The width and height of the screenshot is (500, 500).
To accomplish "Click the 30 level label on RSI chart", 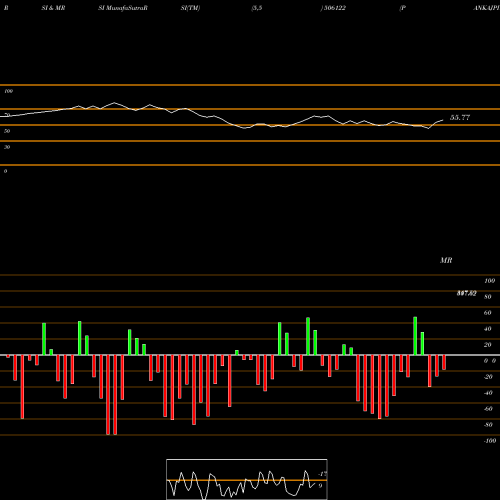I will (7, 147).
